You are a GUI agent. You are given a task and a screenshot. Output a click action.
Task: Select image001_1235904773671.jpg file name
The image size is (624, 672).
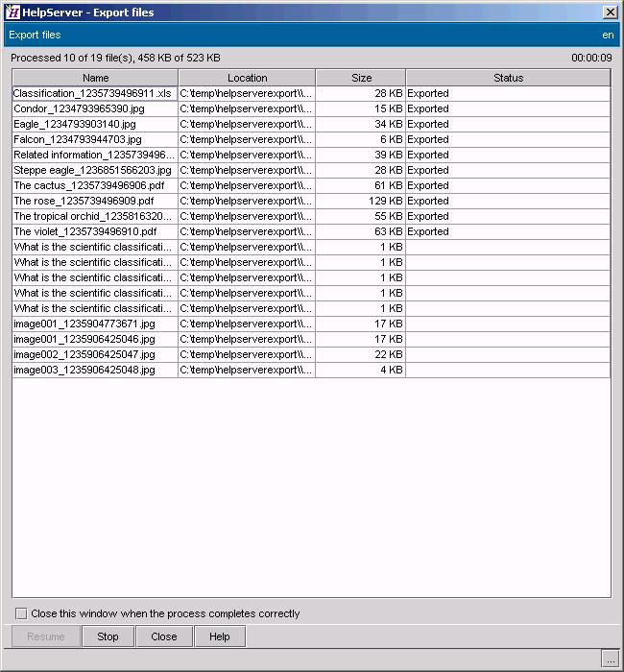point(84,324)
